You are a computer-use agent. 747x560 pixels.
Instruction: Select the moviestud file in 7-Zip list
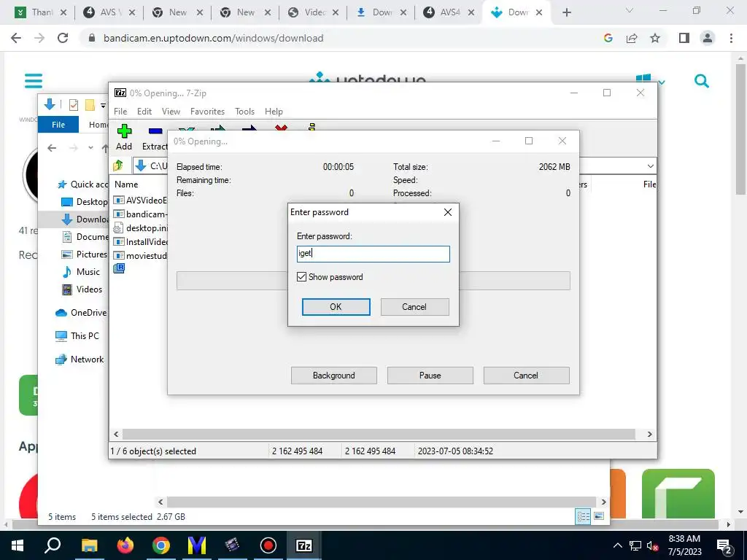click(140, 256)
